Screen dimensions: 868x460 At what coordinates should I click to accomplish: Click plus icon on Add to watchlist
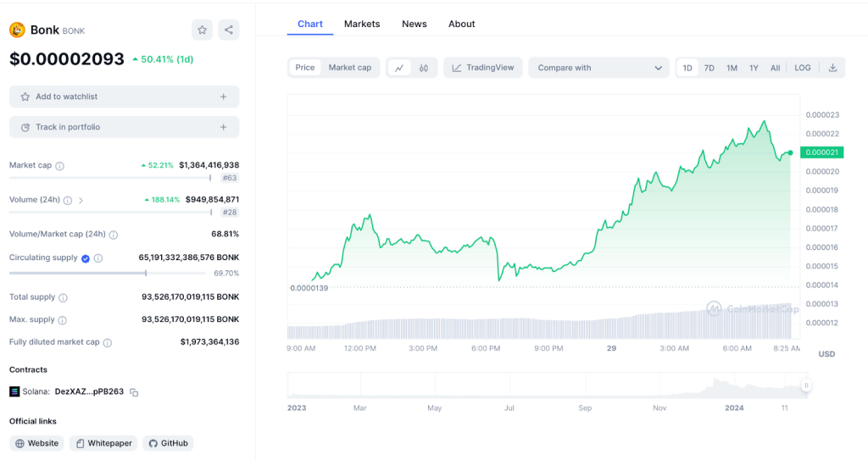click(223, 97)
